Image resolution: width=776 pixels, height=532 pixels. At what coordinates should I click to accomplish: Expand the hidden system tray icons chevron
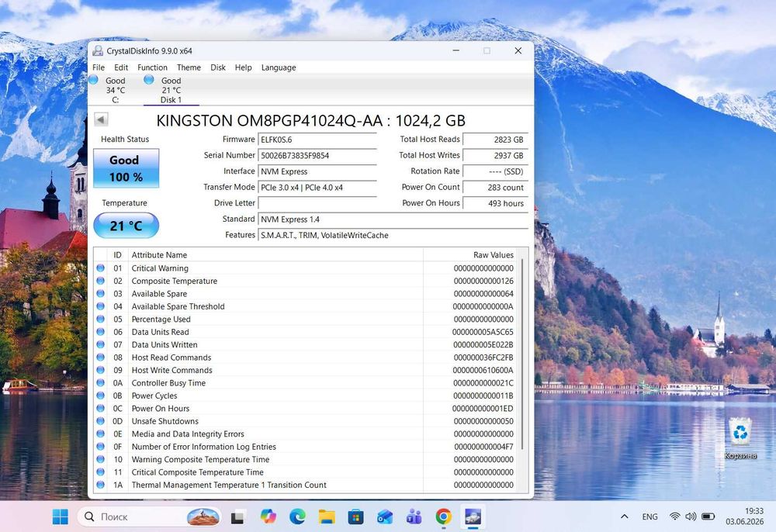[x=625, y=516]
